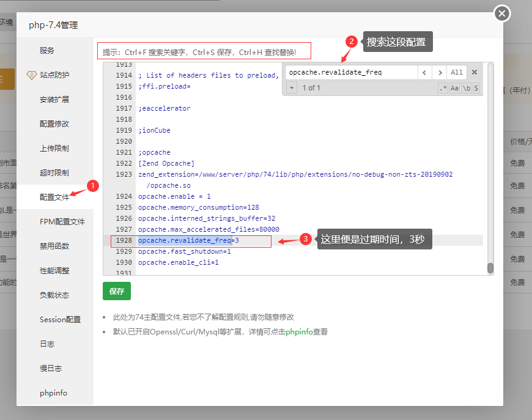
Task: Switch to FPM配置文件 tab
Action: pos(62,222)
